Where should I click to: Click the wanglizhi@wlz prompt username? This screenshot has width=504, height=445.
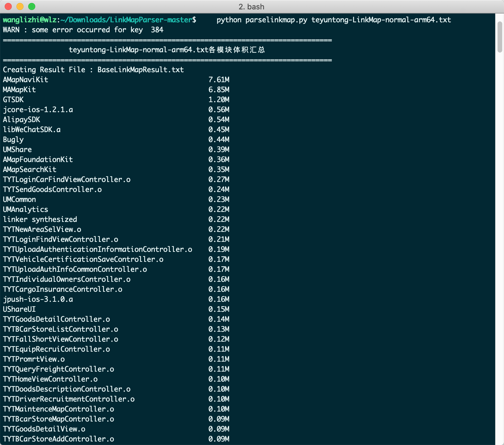point(30,20)
